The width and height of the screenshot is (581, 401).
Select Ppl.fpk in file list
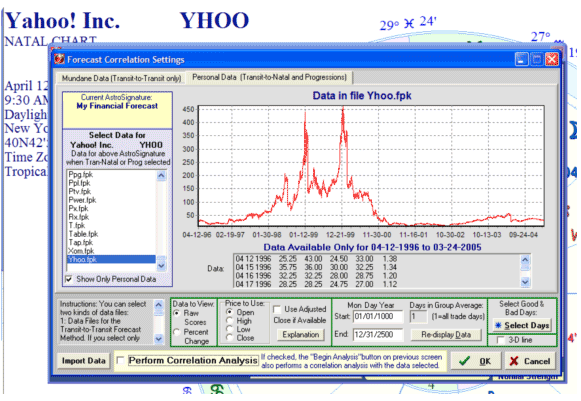coord(111,183)
